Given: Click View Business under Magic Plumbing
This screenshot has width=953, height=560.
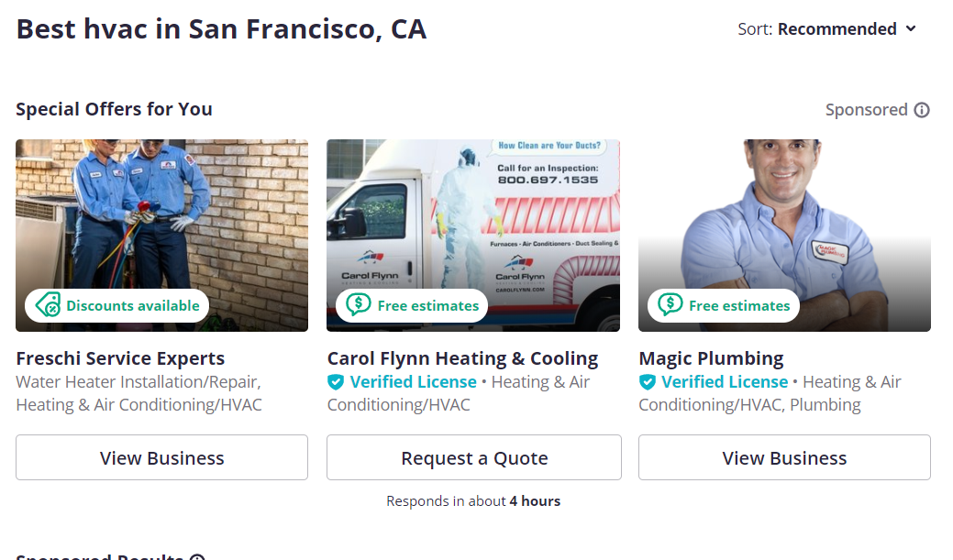Looking at the screenshot, I should coord(784,457).
